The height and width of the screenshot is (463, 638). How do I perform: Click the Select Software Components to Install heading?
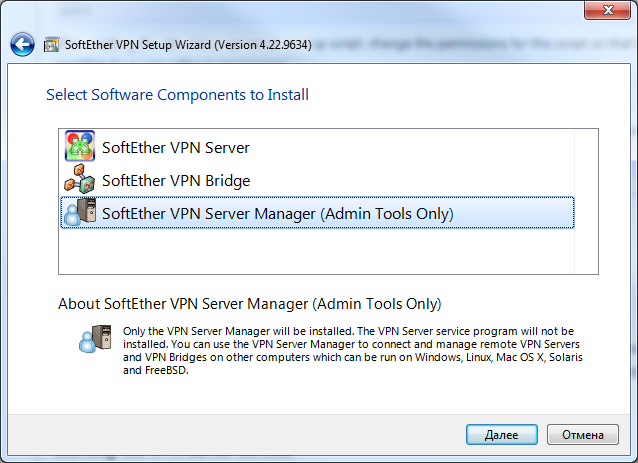177,95
